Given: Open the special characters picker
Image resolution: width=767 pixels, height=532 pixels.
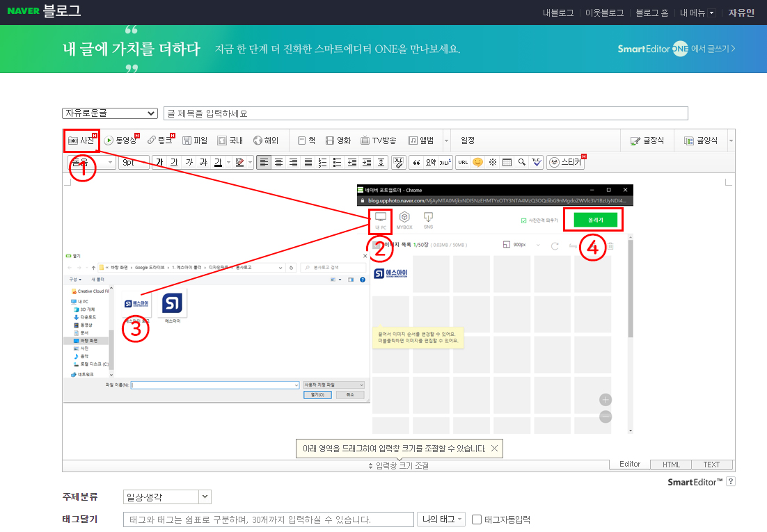Looking at the screenshot, I should (493, 162).
